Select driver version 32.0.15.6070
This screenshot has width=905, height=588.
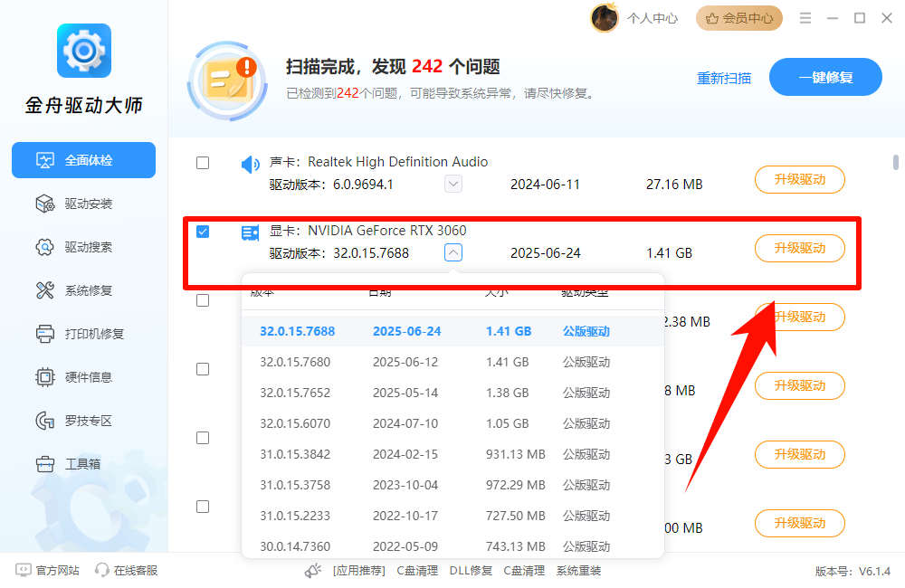pos(452,423)
